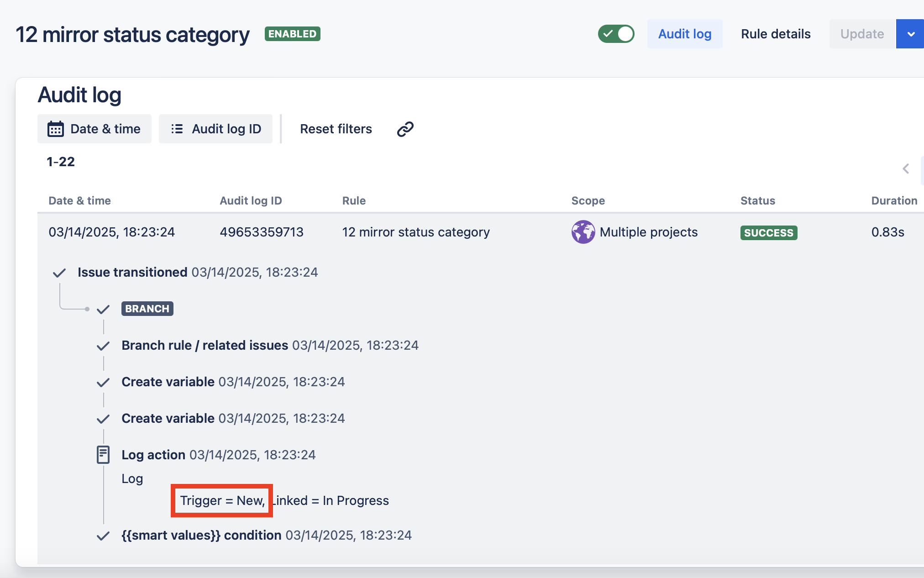924x578 pixels.
Task: Click the copy link chain icon
Action: point(405,129)
